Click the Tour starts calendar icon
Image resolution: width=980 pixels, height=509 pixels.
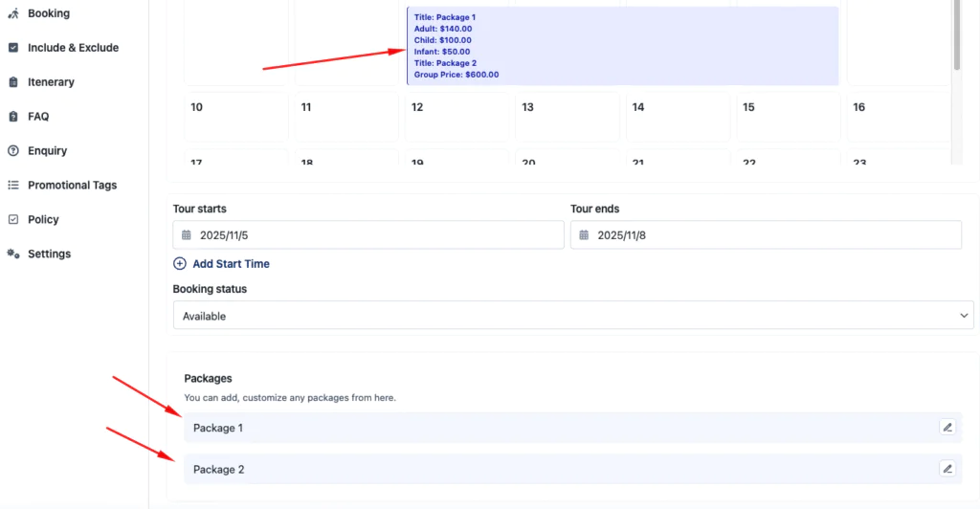coord(187,234)
